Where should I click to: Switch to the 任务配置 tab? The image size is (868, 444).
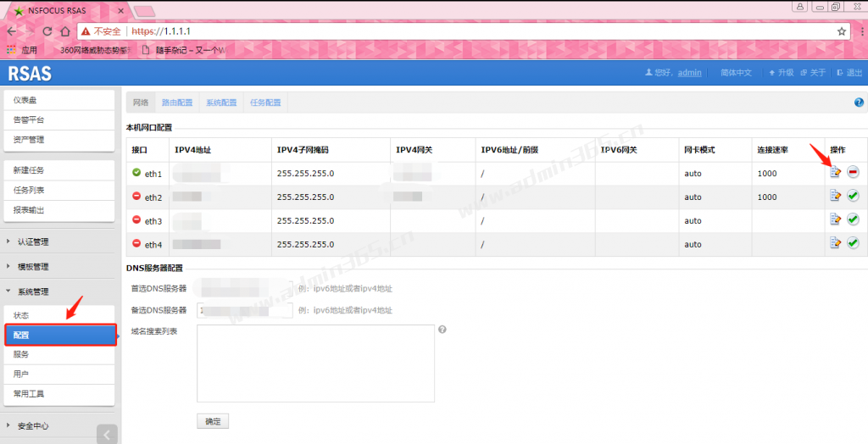(265, 103)
